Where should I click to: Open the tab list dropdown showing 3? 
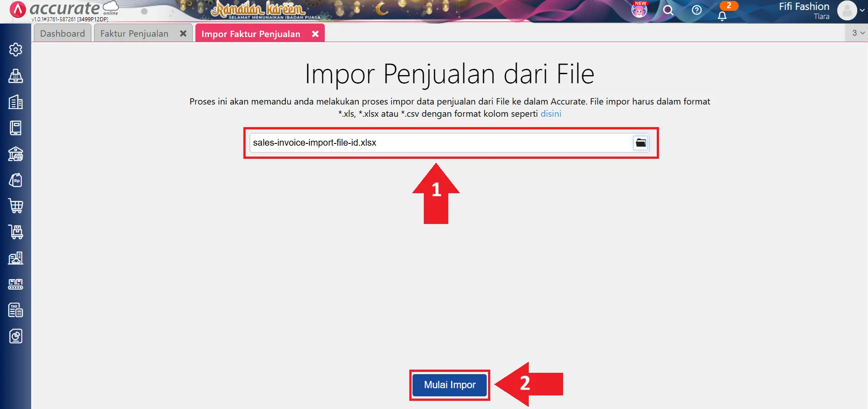point(856,33)
